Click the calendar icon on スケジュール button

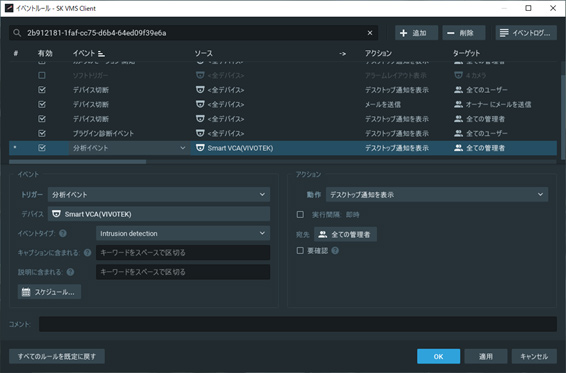(x=26, y=292)
